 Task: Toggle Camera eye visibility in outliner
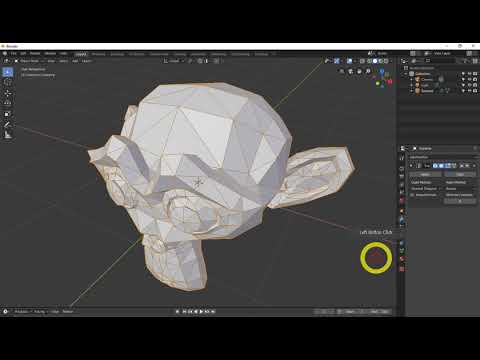point(469,79)
